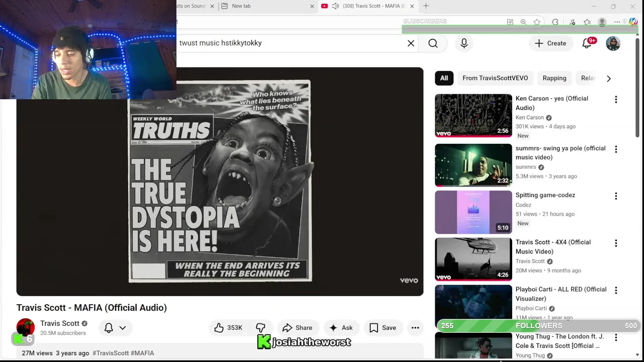The image size is (644, 362).
Task: Play Spitting game-codez thumbnail
Action: [473, 212]
